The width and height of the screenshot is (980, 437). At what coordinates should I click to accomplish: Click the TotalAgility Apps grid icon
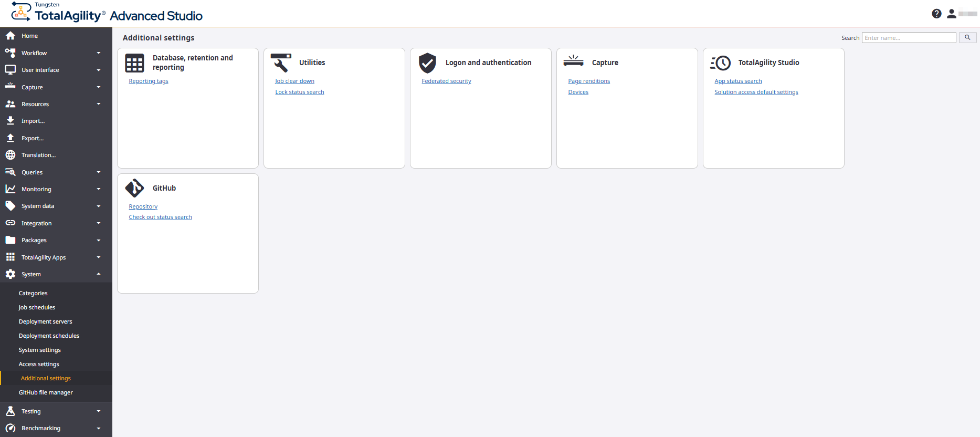[x=10, y=257]
